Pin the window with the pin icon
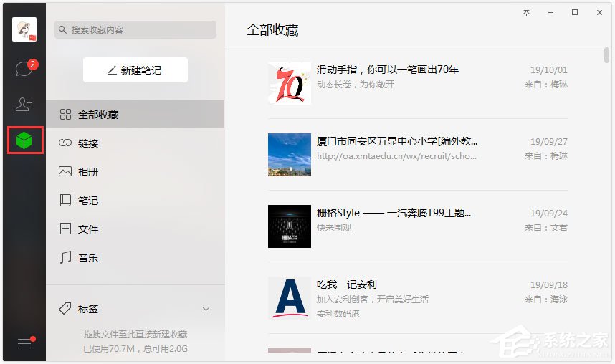The width and height of the screenshot is (615, 364). (x=527, y=13)
